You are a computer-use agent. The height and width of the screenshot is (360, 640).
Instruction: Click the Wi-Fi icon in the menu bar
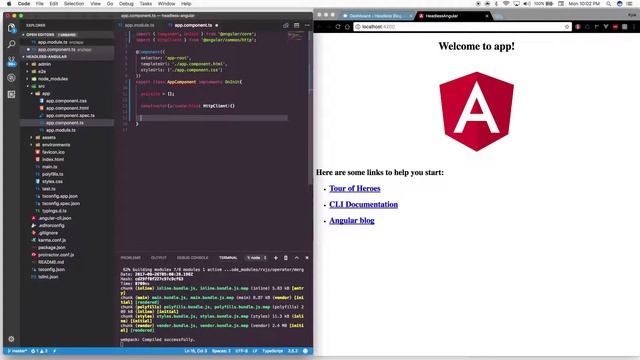click(506, 4)
